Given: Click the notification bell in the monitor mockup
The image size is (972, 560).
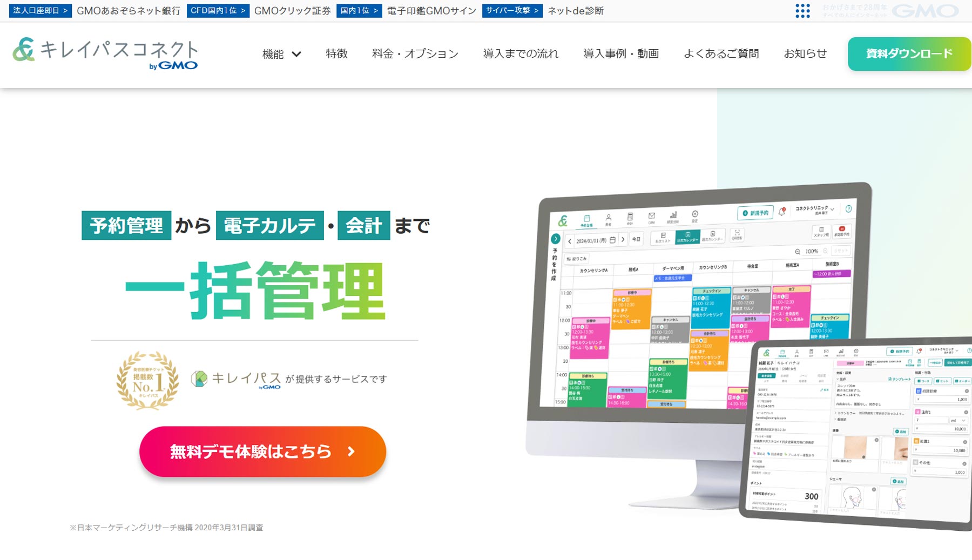Looking at the screenshot, I should click(x=782, y=212).
